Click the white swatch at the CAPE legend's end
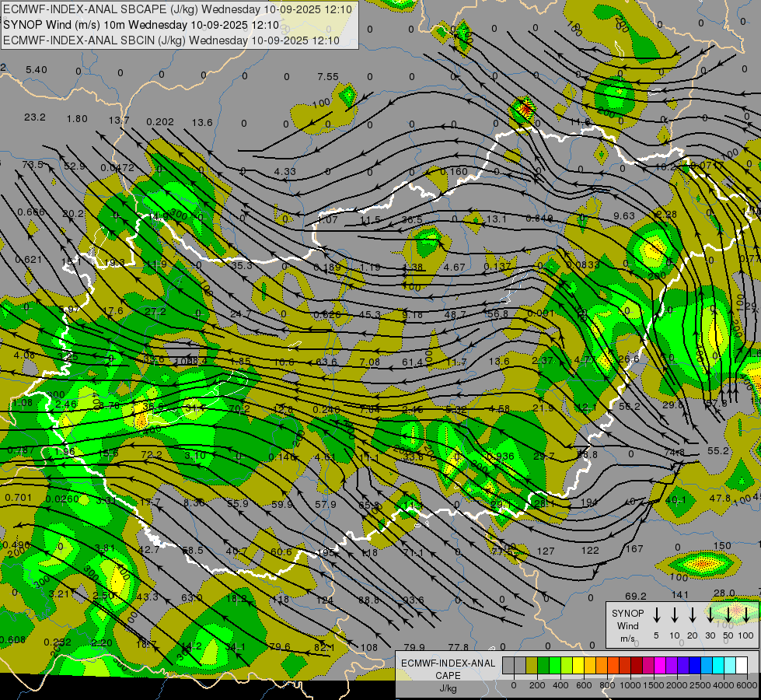Image resolution: width=761 pixels, height=700 pixels. (741, 666)
